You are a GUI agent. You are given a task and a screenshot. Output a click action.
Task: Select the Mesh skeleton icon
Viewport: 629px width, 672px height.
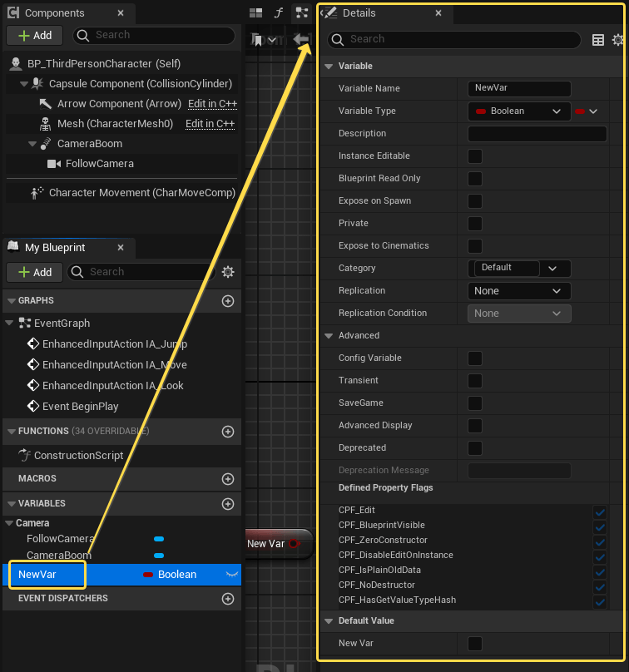tap(45, 124)
